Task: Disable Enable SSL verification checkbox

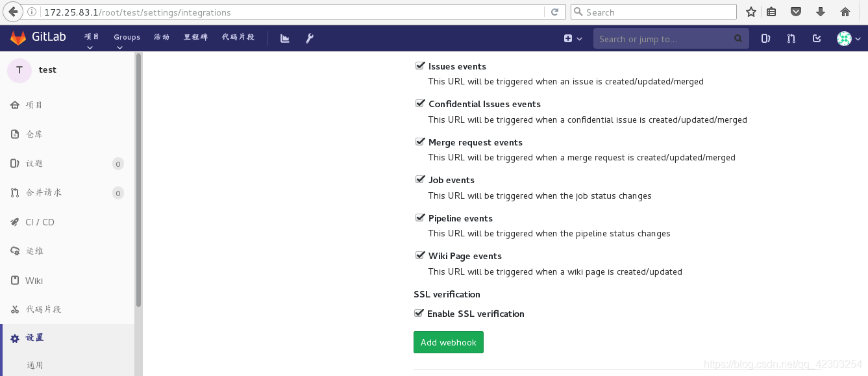Action: 419,313
